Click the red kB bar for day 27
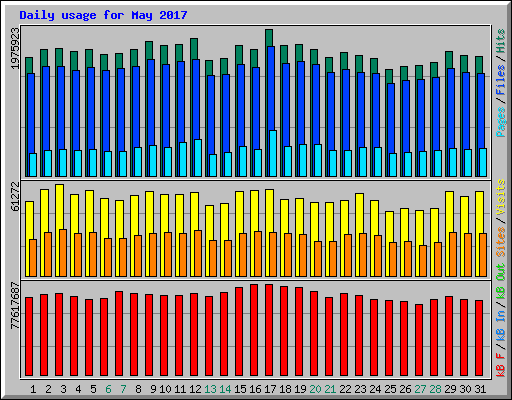Screen dimensions: 512x400 click(419, 340)
